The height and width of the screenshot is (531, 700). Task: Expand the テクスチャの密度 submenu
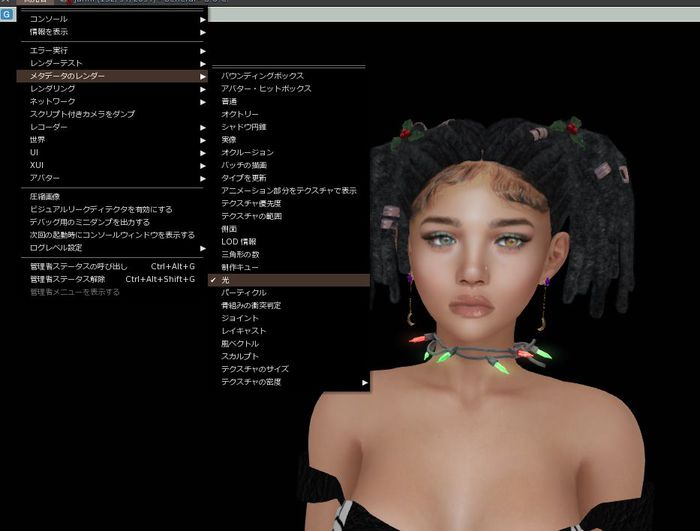tap(289, 382)
